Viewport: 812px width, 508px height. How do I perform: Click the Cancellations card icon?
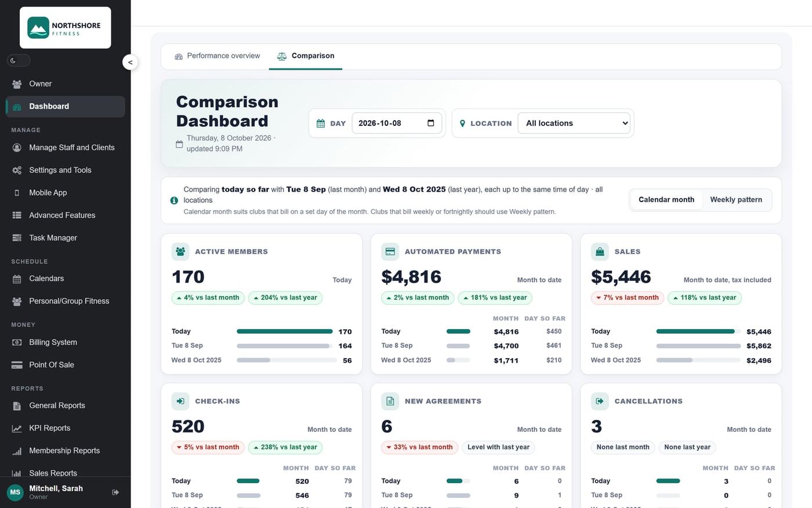[x=600, y=401]
